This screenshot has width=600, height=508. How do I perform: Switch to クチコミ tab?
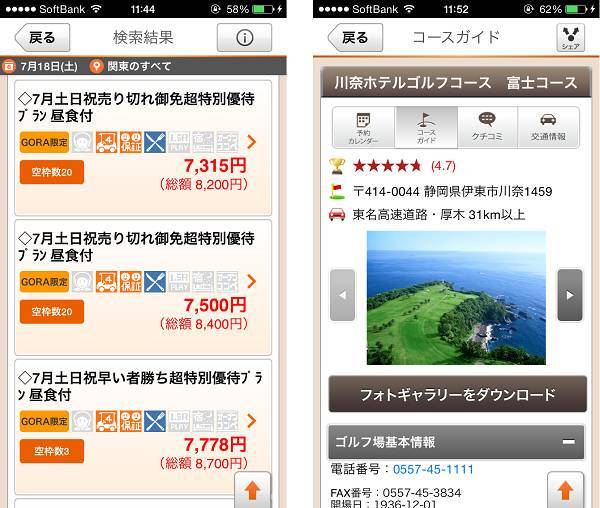coord(487,127)
